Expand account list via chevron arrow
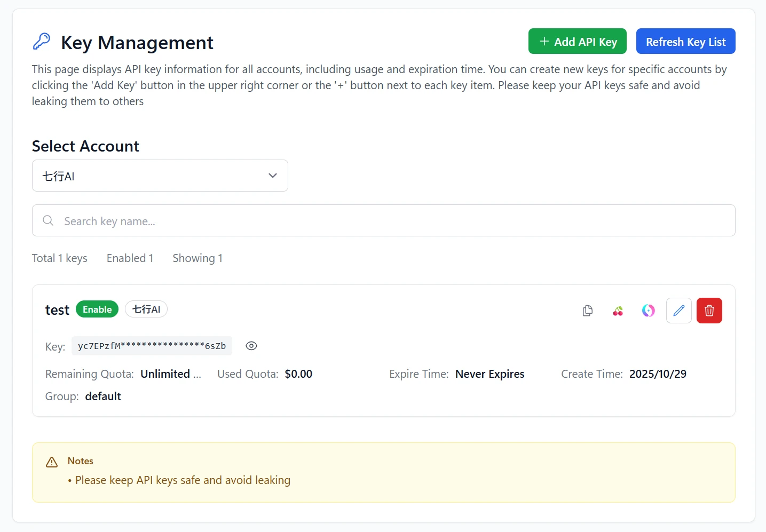Image resolution: width=766 pixels, height=532 pixels. [273, 176]
